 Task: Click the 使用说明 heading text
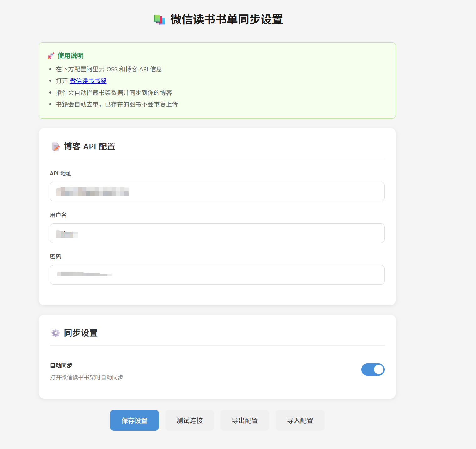point(70,56)
